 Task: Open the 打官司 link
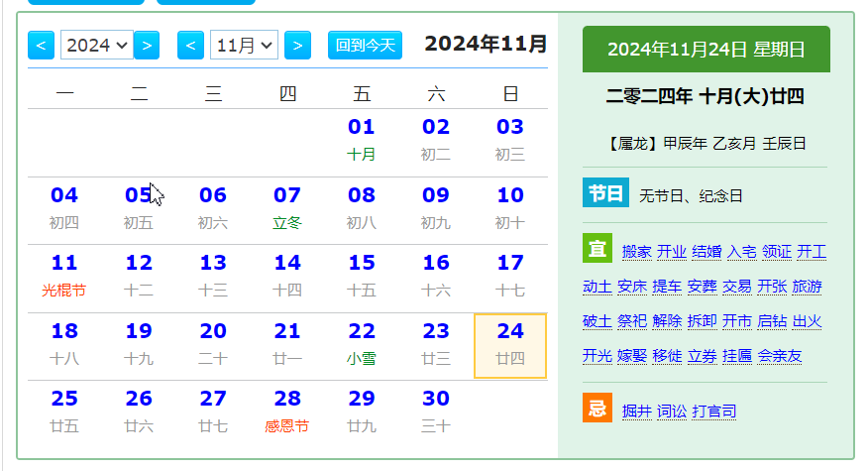(x=714, y=412)
